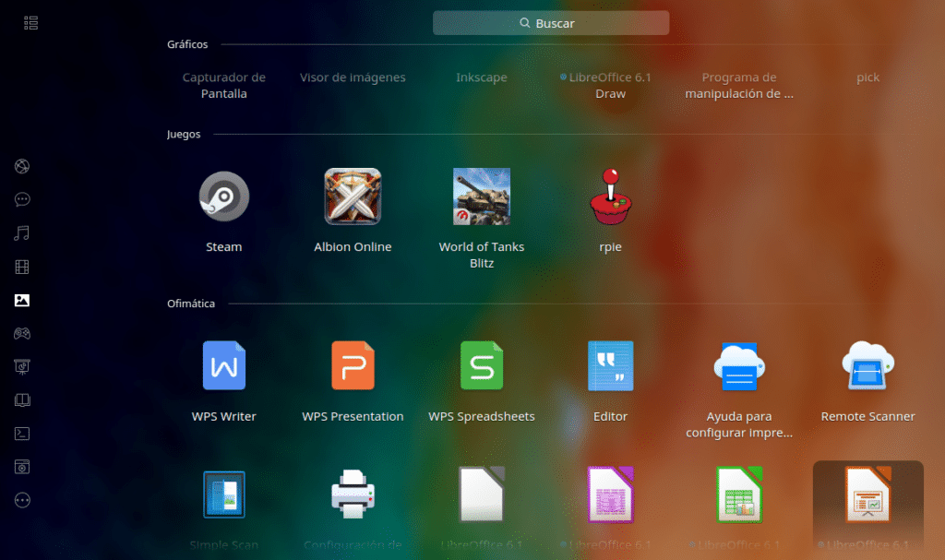Select the Music category in sidebar
The image size is (945, 560).
click(22, 233)
